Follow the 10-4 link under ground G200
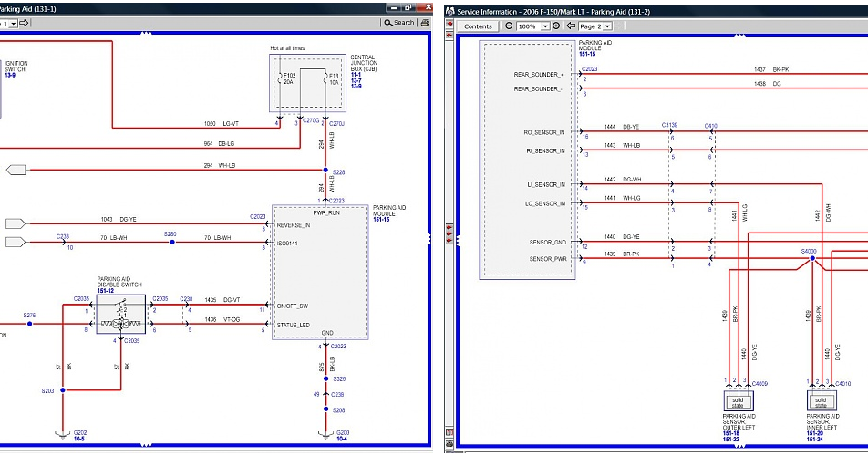868x456 pixels. click(342, 440)
